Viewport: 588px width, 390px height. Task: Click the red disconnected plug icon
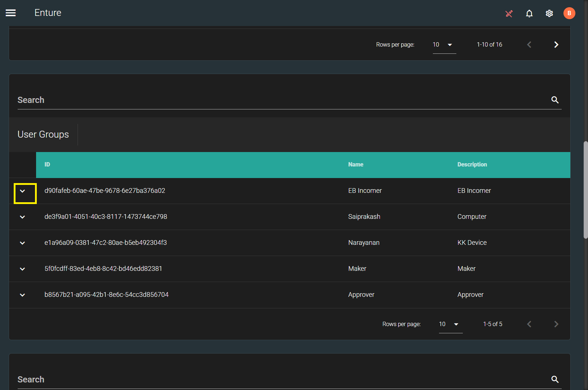point(509,14)
